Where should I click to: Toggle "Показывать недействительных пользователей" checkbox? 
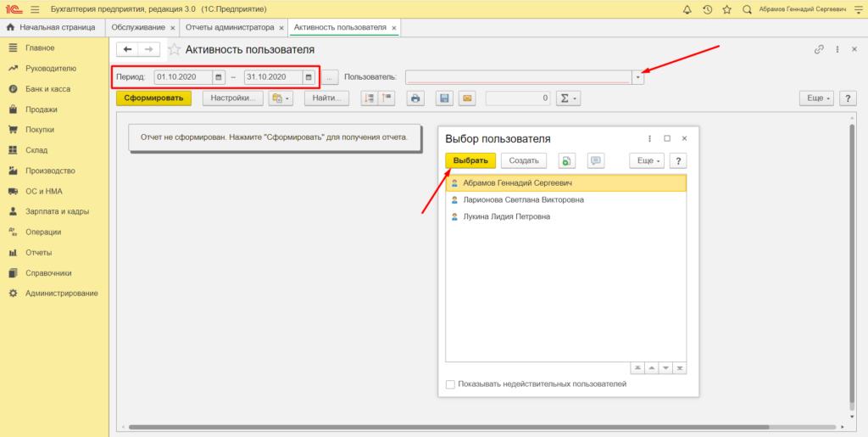coord(450,384)
